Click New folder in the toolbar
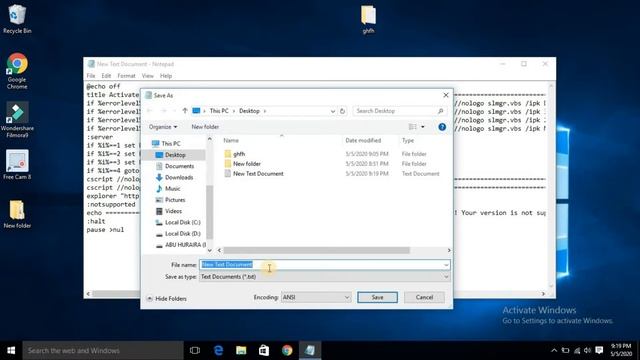Screen dimensions: 640x360 click(205, 127)
